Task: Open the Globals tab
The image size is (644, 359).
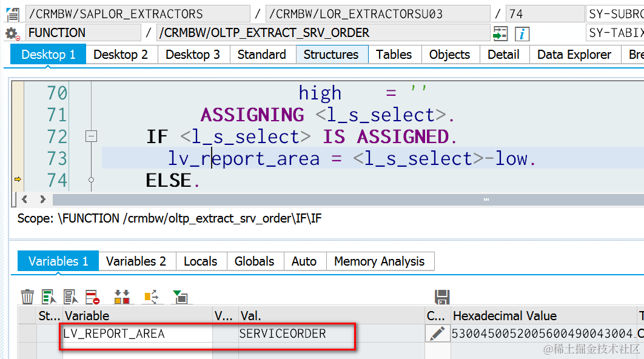Action: click(254, 261)
